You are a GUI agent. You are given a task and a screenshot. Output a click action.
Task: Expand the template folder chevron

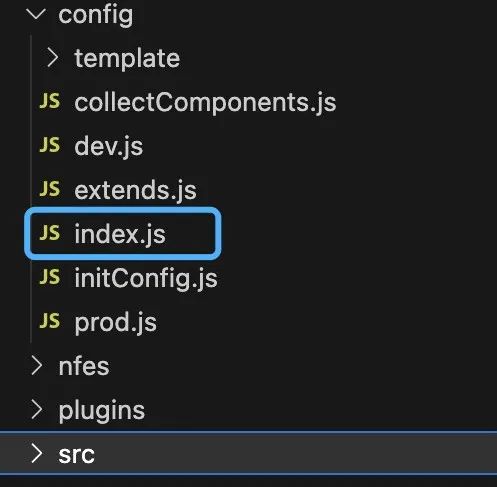coord(53,57)
